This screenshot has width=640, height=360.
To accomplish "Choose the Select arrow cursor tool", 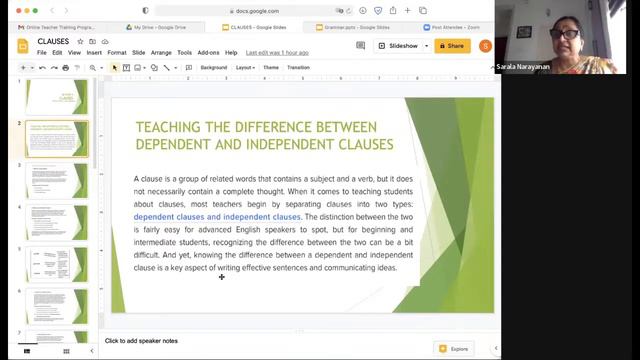I will tap(115, 68).
